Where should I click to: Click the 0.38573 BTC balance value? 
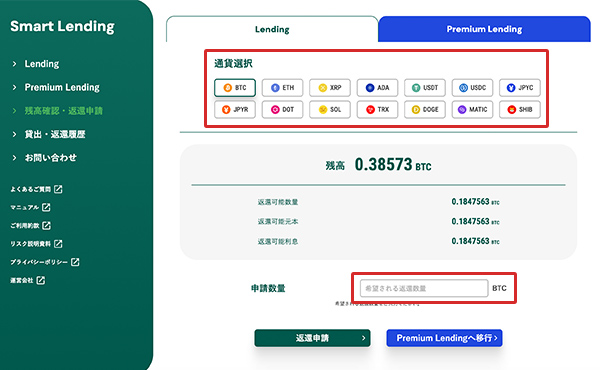393,165
